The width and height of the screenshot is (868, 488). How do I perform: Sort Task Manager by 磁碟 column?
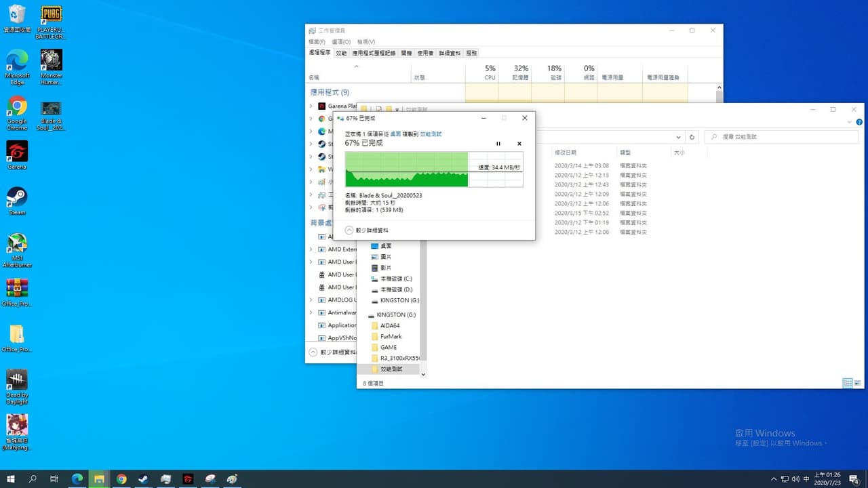[x=547, y=72]
